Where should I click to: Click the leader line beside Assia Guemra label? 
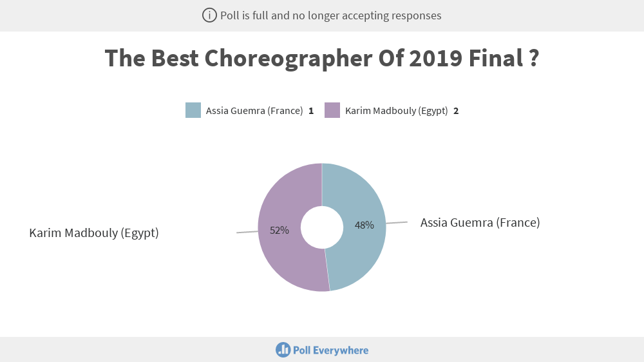397,223
